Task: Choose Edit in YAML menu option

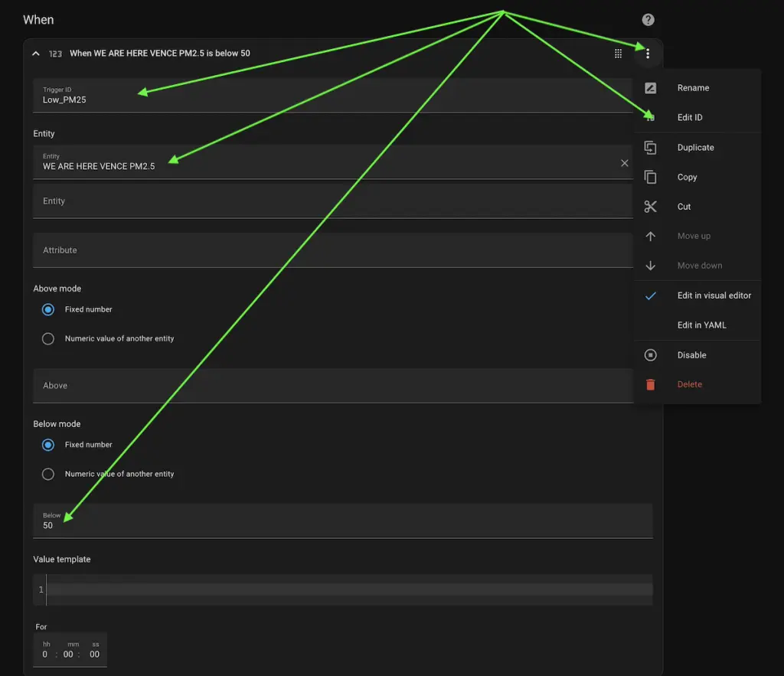Action: (x=701, y=325)
